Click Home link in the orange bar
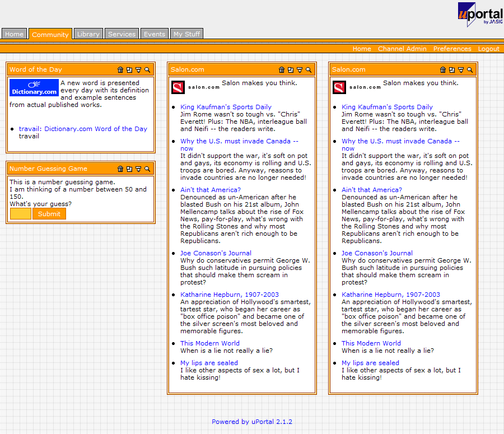This screenshot has height=434, width=504. (x=362, y=49)
